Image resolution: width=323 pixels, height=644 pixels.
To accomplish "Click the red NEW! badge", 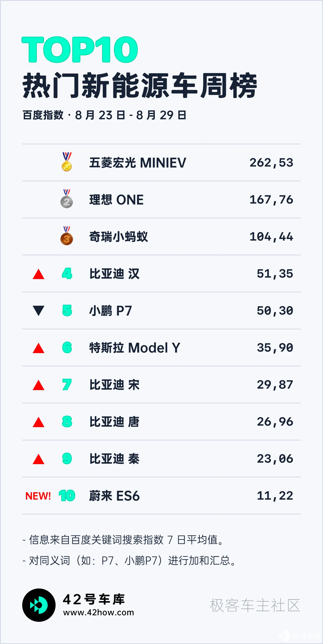I will tap(38, 496).
